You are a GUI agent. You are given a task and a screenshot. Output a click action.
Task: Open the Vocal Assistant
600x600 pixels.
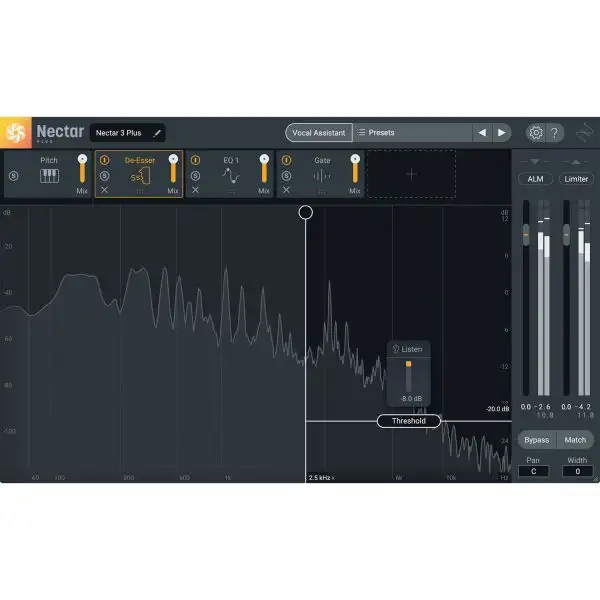316,132
